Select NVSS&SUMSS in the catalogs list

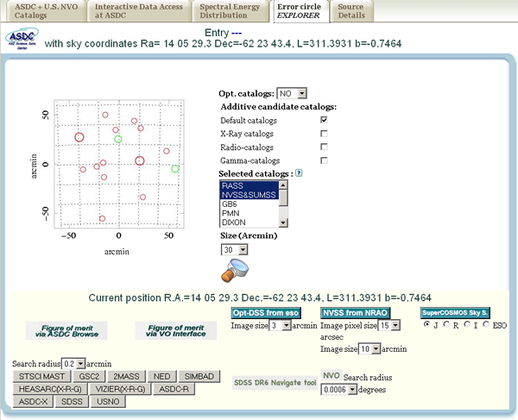pos(250,195)
